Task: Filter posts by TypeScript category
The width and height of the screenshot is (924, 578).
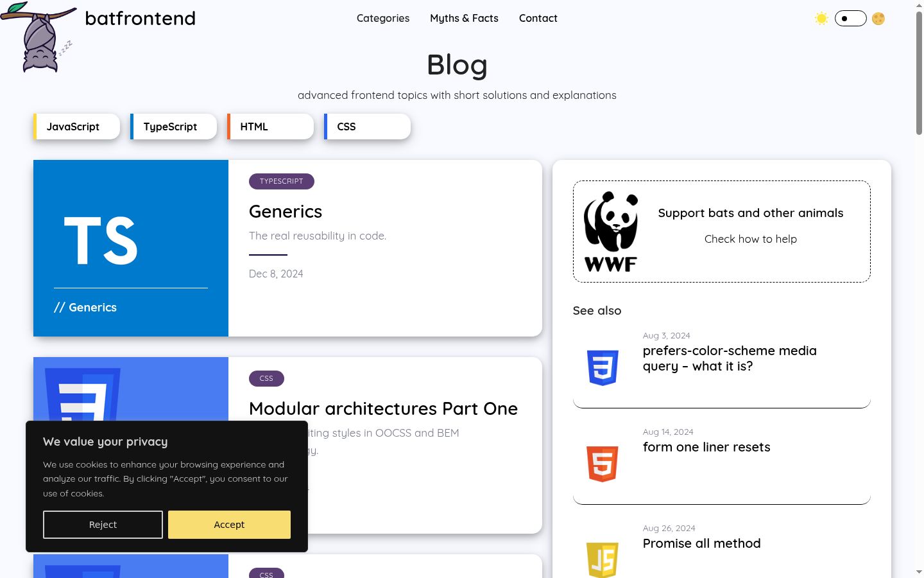Action: point(173,127)
